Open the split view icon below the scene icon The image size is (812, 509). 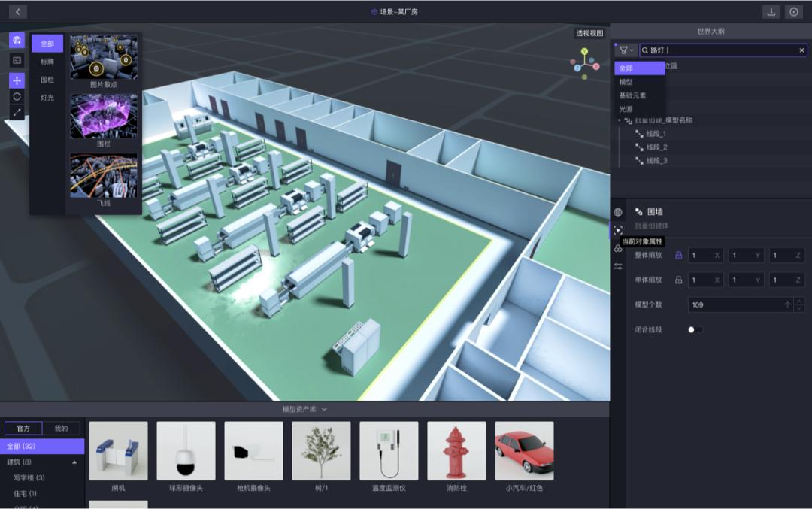(17, 62)
